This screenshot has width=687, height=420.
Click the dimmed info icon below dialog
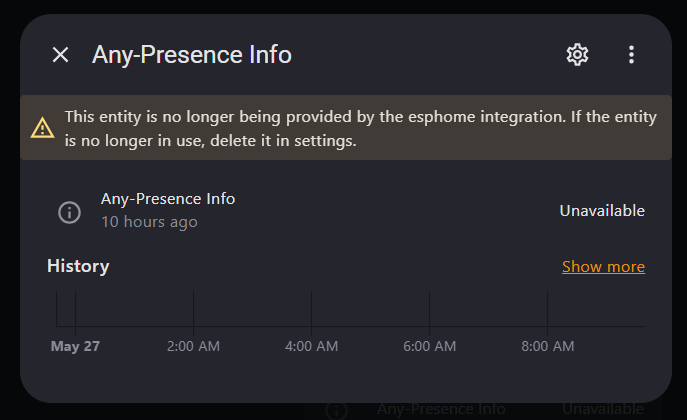[337, 410]
